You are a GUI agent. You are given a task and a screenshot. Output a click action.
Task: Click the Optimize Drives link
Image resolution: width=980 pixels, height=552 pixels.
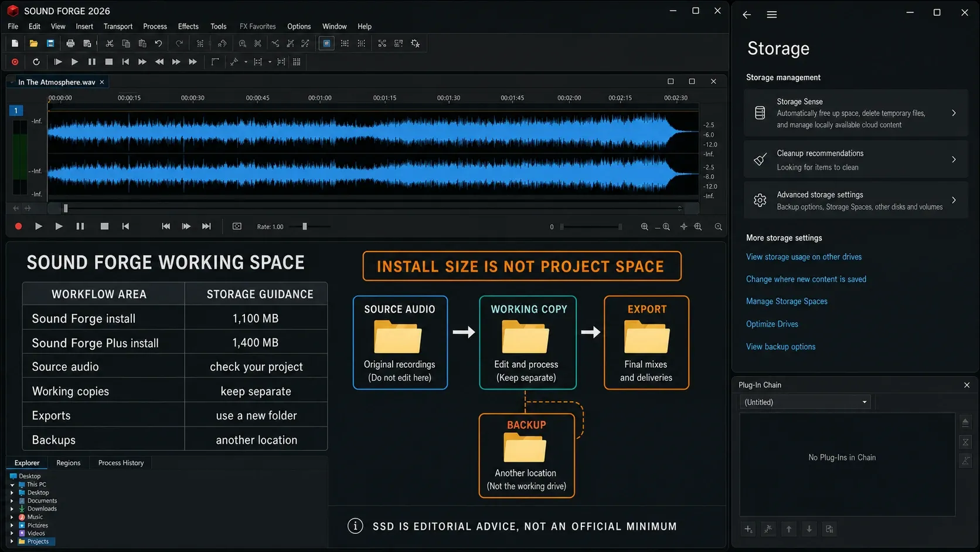click(772, 324)
